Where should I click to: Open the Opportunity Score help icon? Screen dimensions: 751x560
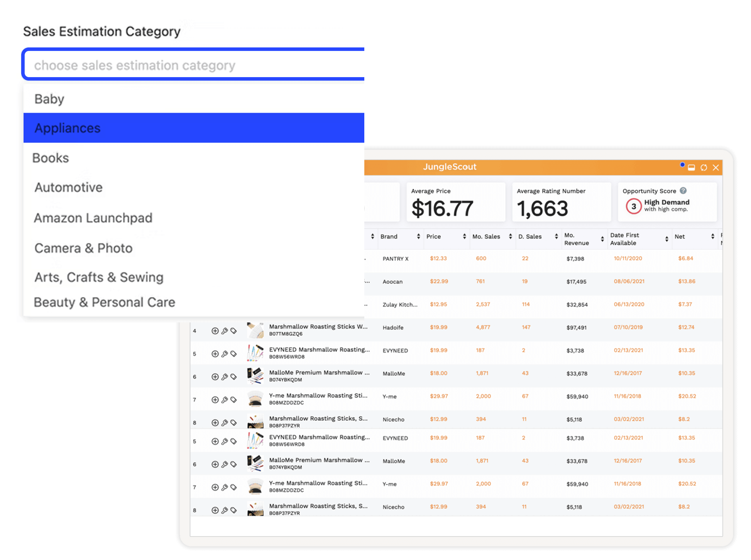pos(683,191)
